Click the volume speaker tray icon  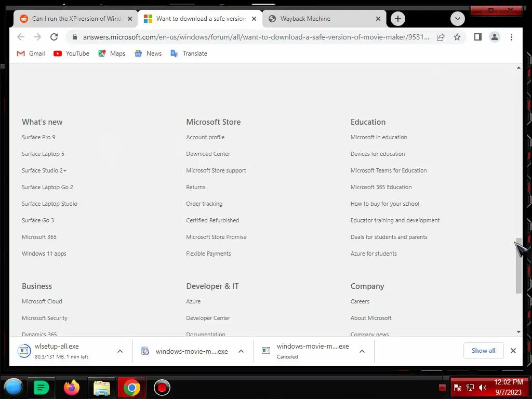tap(483, 388)
